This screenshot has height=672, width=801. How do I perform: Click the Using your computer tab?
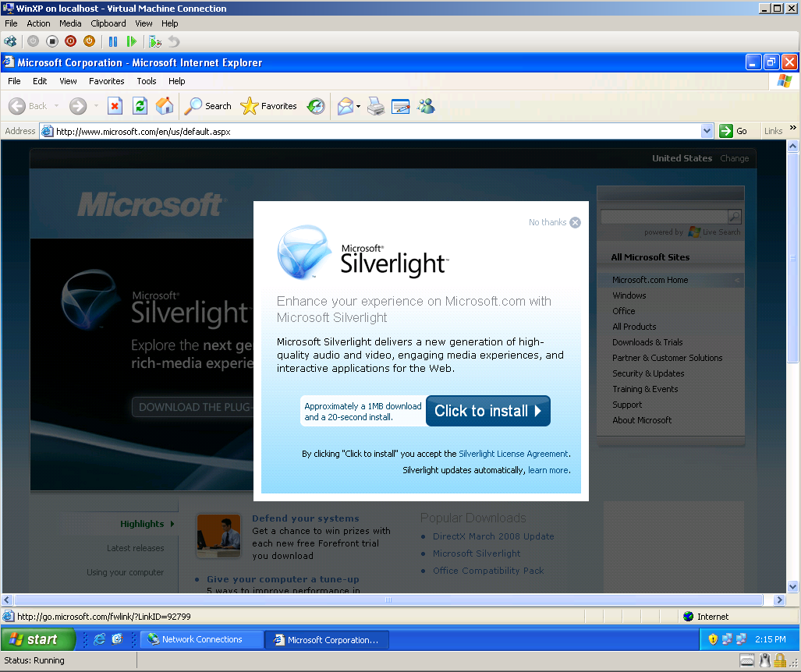(125, 573)
